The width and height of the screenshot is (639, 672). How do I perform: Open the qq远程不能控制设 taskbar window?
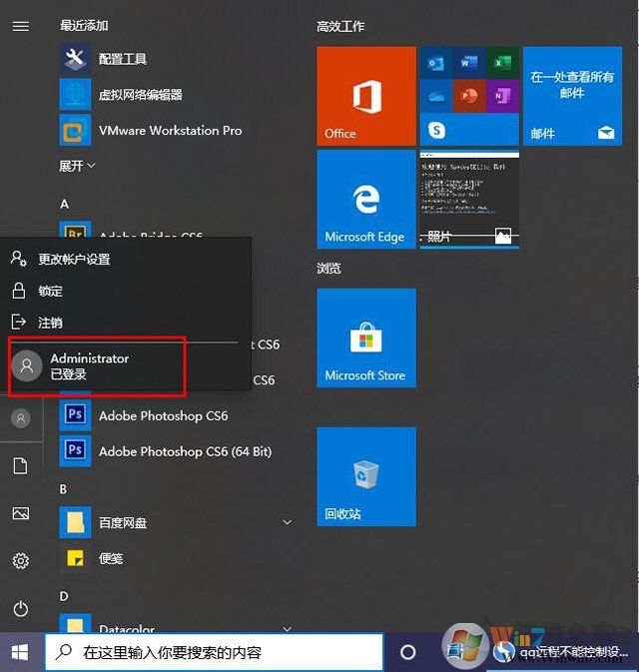pos(562,652)
